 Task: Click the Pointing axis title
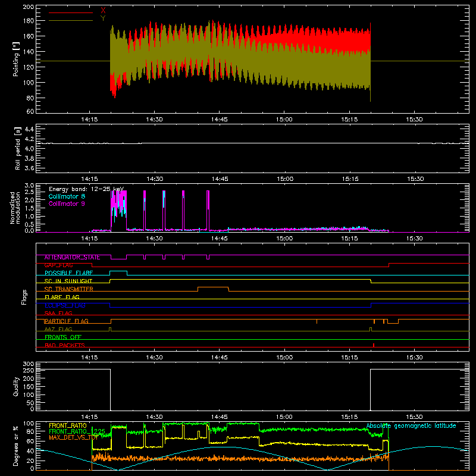coord(16,59)
